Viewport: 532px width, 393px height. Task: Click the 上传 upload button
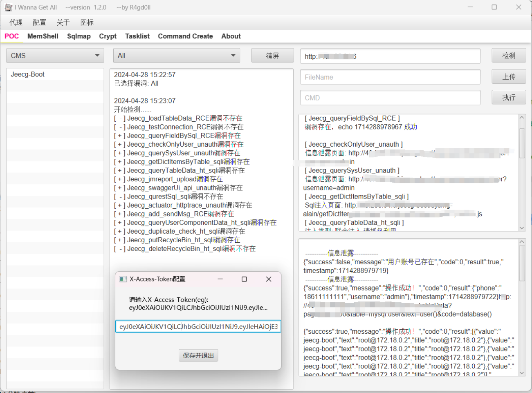[x=508, y=76]
